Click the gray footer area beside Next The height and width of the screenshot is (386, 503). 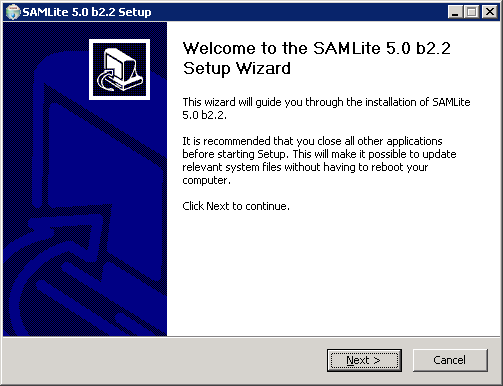click(x=163, y=360)
